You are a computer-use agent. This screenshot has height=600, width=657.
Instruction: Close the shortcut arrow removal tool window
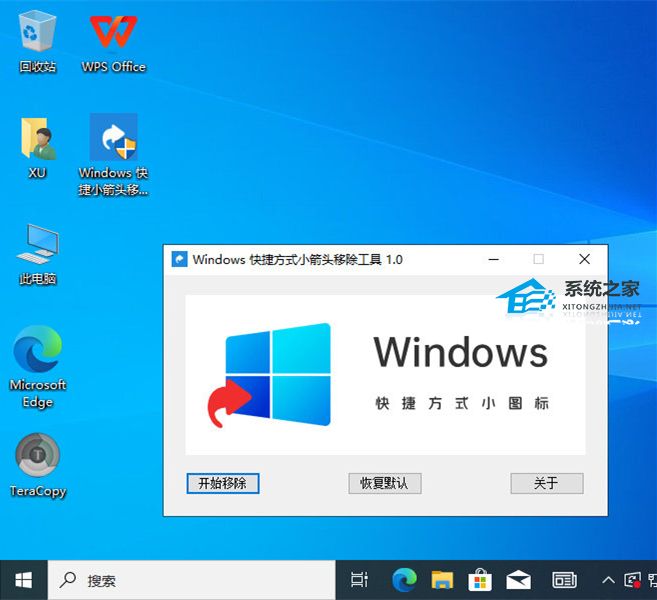pos(584,259)
